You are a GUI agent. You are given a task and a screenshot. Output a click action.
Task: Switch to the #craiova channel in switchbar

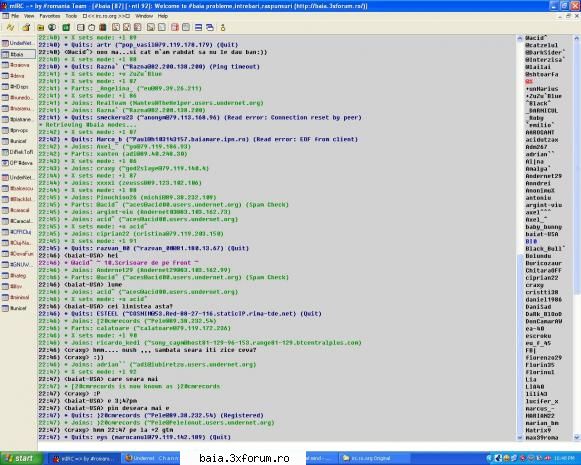point(18,65)
